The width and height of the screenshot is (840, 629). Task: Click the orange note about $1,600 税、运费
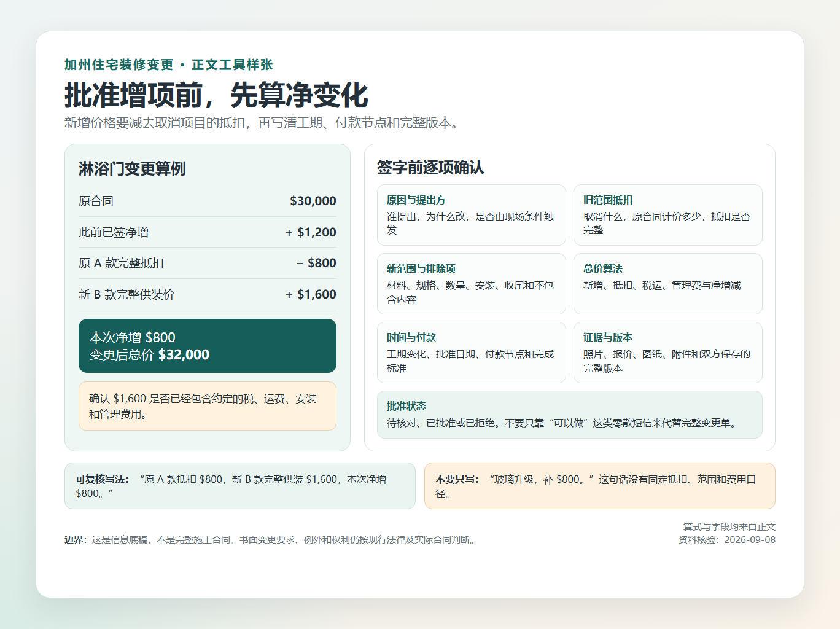208,406
